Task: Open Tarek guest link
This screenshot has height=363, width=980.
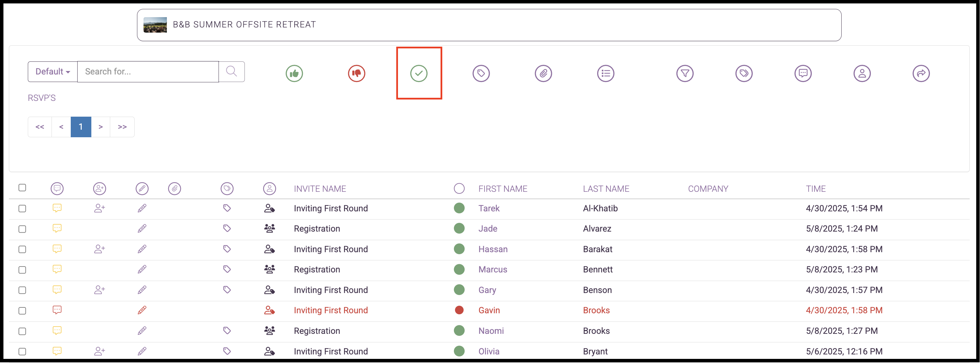Action: point(489,208)
